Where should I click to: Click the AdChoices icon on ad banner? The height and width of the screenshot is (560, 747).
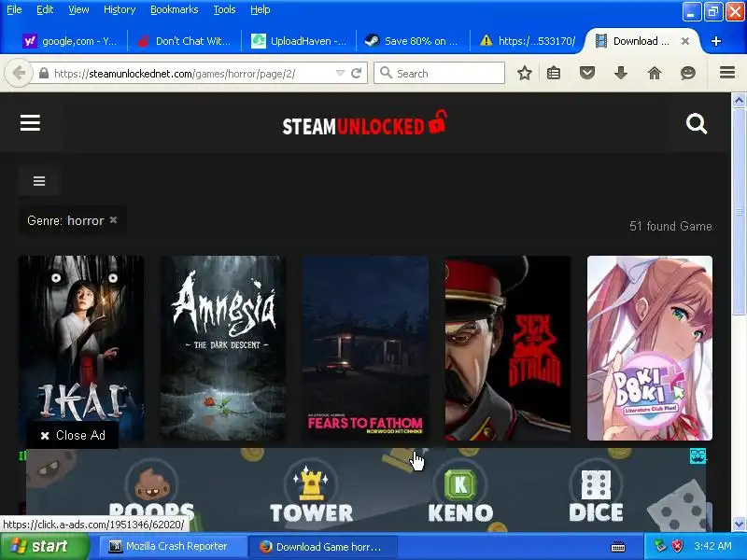click(698, 456)
